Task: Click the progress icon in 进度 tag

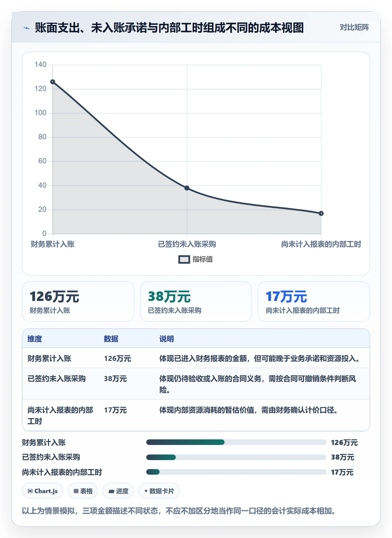Action: [x=111, y=491]
